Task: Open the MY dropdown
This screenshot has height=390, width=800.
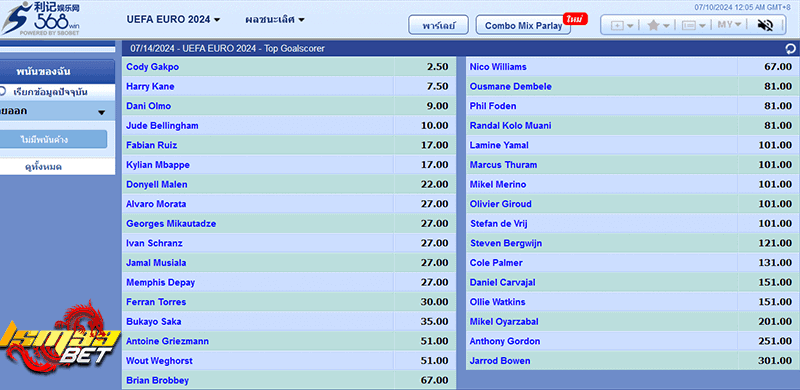Action: click(x=729, y=25)
